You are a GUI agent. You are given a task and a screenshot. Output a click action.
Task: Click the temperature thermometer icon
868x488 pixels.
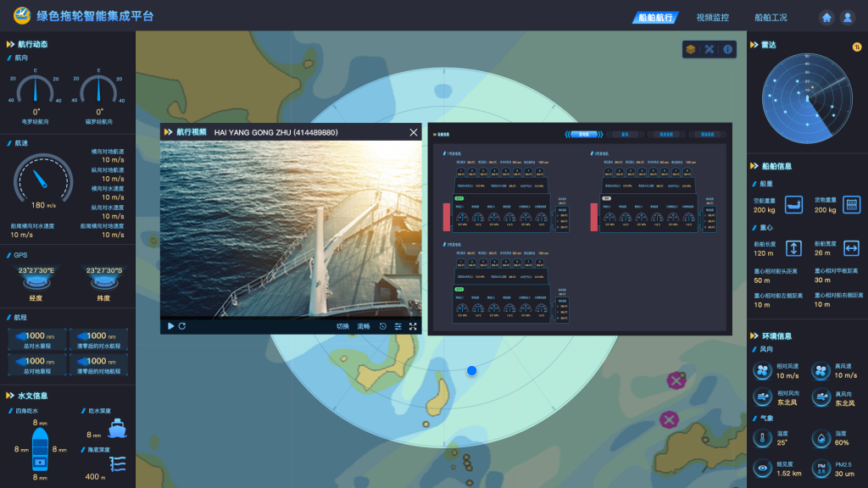(x=762, y=439)
